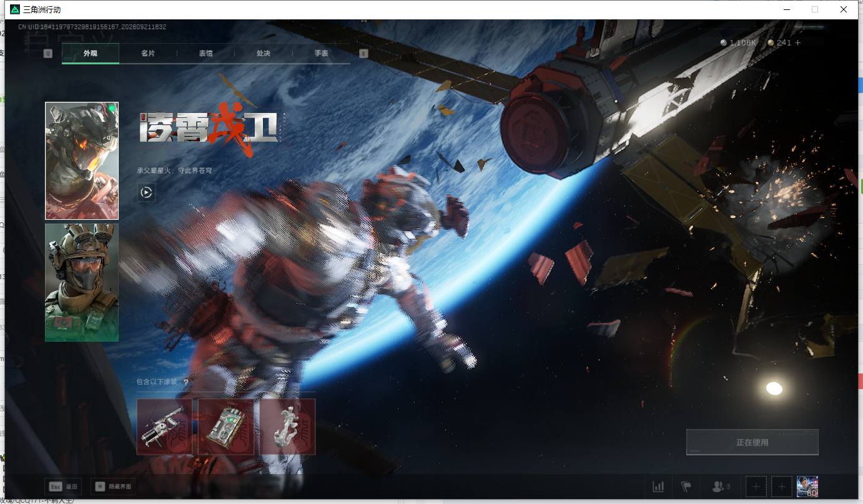
Task: Click the plus icon to add currency
Action: click(x=797, y=42)
